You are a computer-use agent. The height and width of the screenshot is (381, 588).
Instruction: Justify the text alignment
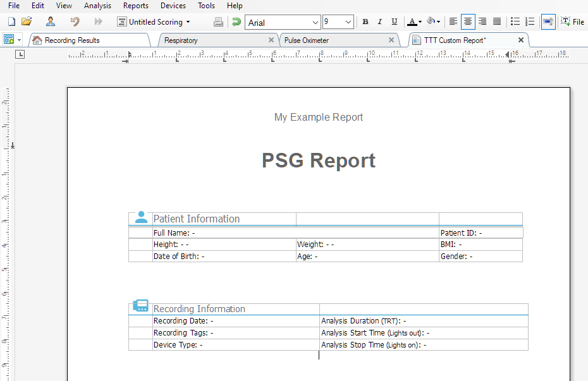tap(497, 21)
